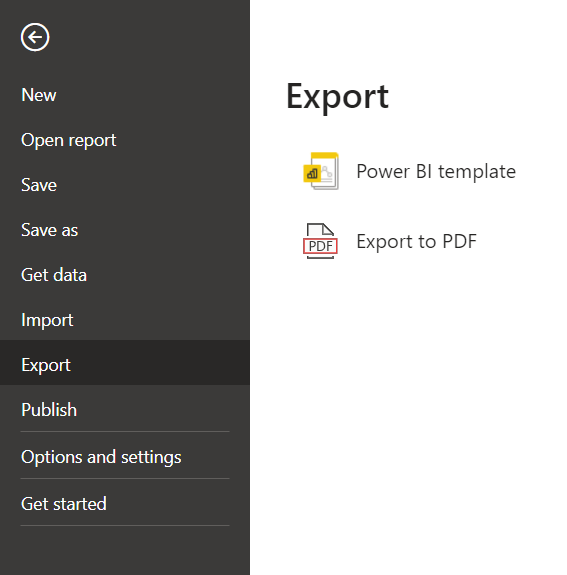Select Save in the side menu

125,185
